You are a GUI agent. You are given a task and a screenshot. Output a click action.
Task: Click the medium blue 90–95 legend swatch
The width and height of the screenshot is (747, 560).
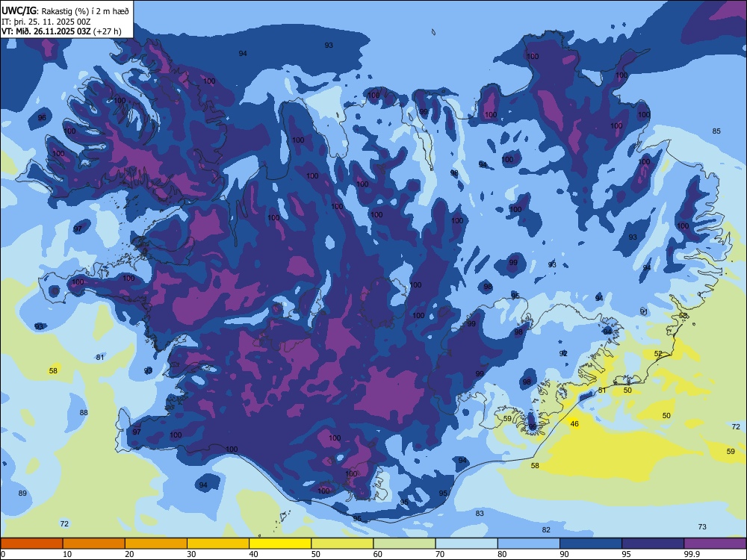pos(591,544)
